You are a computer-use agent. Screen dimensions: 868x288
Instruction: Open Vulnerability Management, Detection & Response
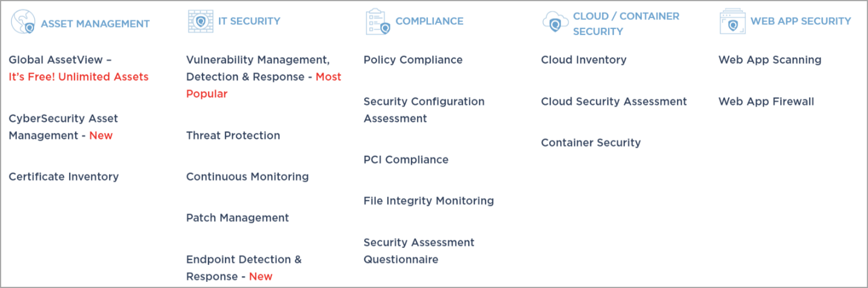point(258,60)
